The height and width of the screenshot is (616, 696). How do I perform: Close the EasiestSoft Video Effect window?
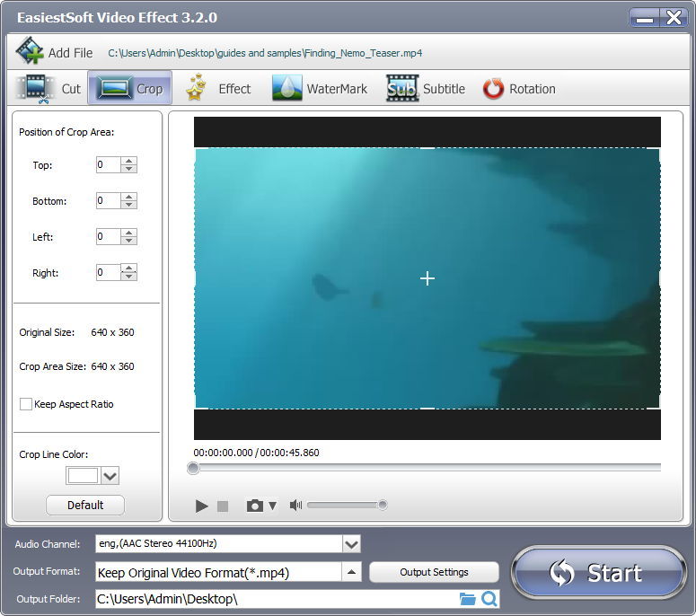pyautogui.click(x=674, y=18)
